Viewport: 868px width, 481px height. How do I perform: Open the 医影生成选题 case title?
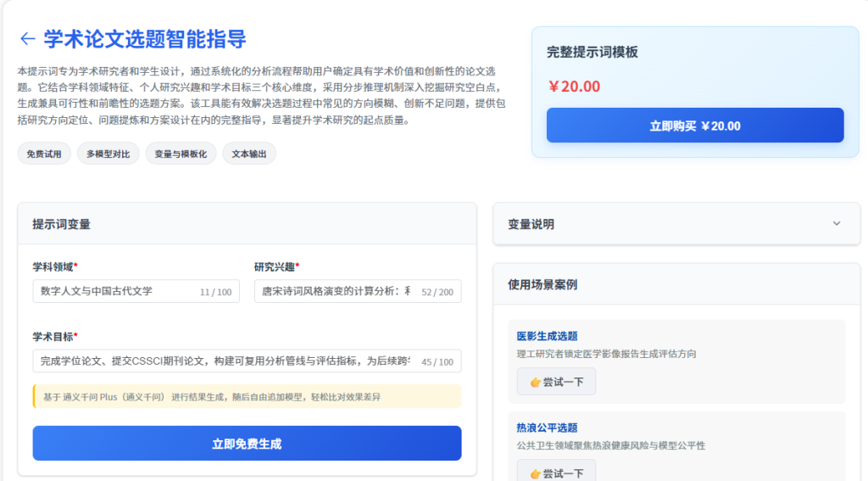547,336
